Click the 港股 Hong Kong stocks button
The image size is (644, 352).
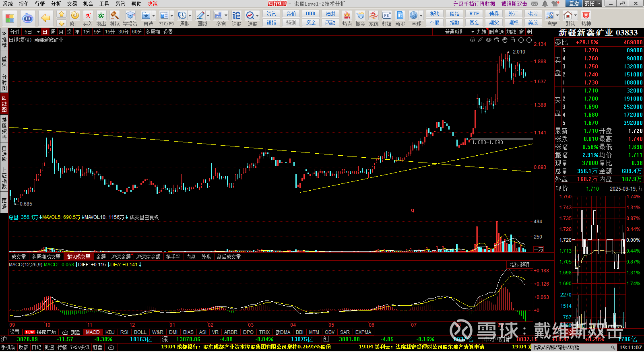point(533,14)
